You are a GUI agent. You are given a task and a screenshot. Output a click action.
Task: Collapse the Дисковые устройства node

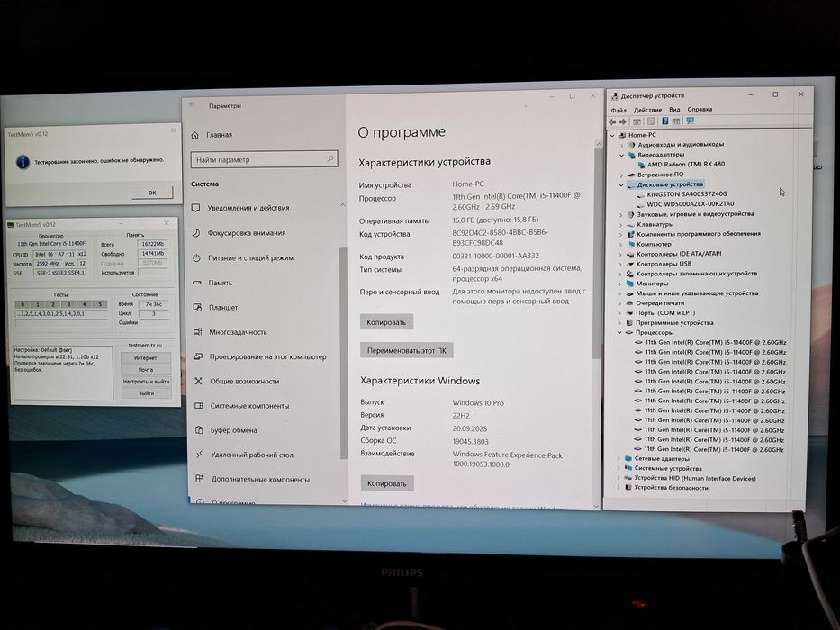click(621, 184)
